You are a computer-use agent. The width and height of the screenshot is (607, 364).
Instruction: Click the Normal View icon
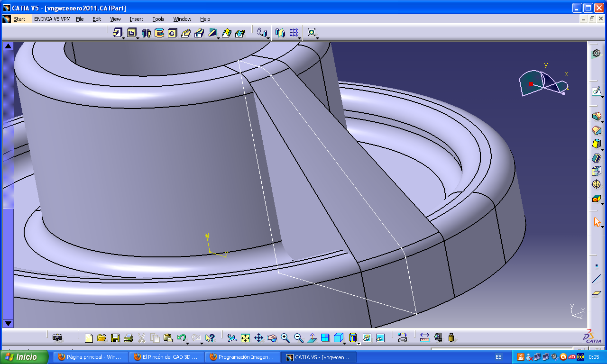point(312,338)
